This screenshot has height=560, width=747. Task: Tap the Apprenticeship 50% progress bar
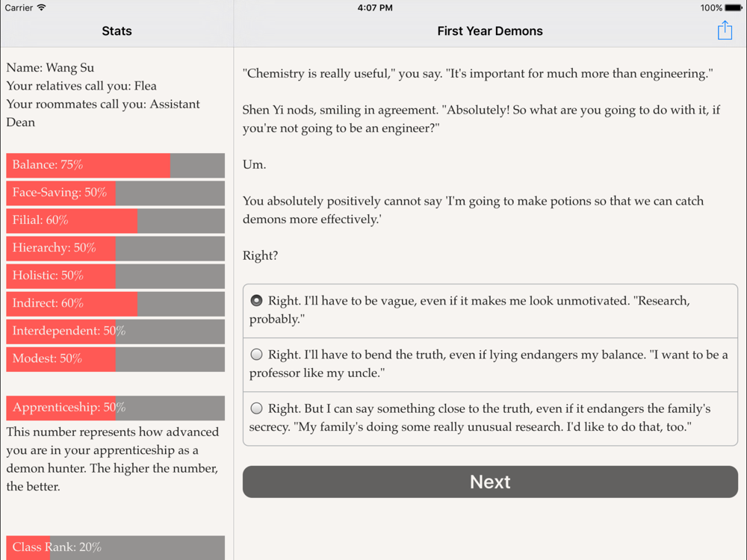pyautogui.click(x=115, y=408)
